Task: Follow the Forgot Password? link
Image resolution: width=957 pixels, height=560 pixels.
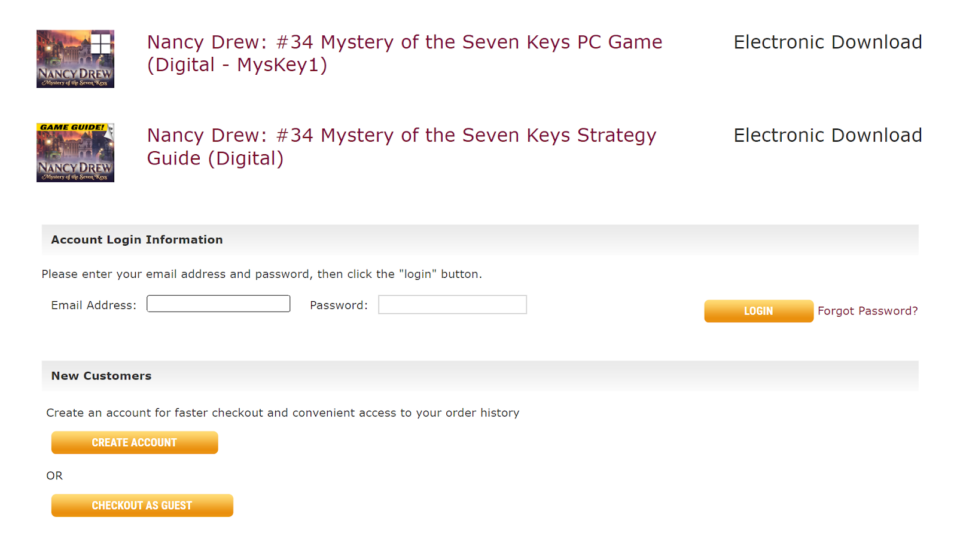Action: [x=867, y=311]
